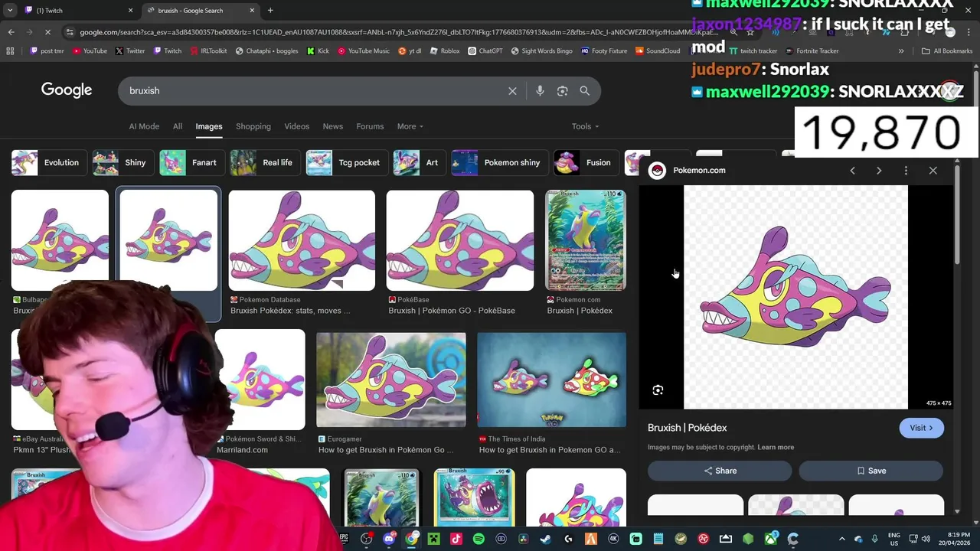
Task: Close the Twitch browser tab
Action: tap(130, 11)
